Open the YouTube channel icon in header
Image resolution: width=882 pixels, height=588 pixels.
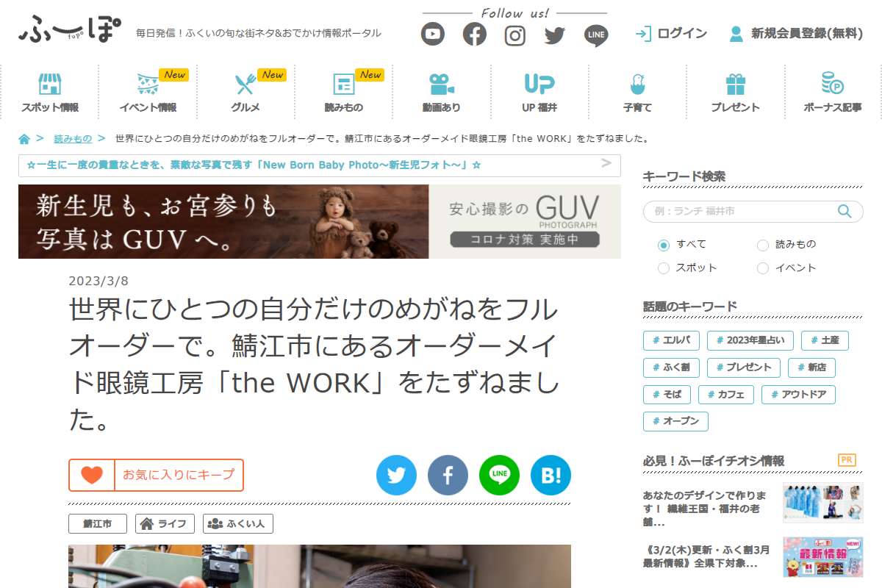[433, 34]
